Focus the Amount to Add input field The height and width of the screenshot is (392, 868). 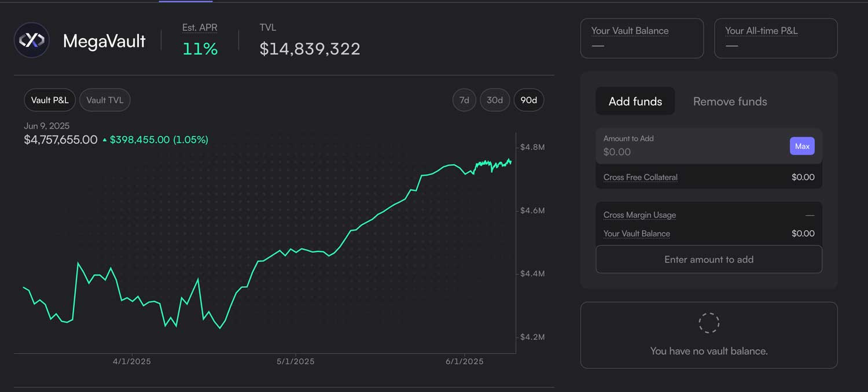689,151
